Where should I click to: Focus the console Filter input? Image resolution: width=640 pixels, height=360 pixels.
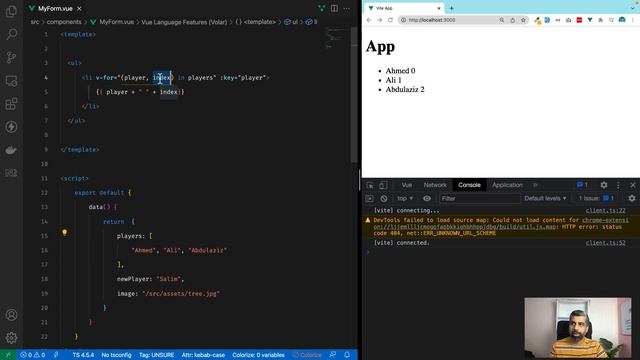(x=479, y=198)
